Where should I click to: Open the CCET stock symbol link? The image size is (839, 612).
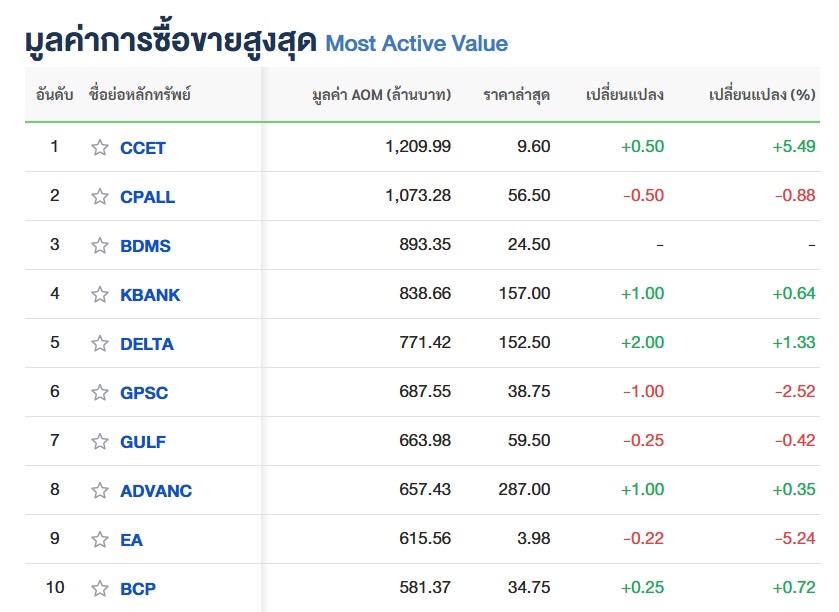143,148
